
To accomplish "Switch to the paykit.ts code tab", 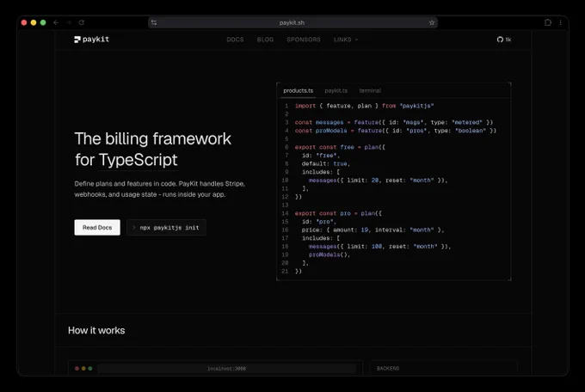I will [336, 90].
